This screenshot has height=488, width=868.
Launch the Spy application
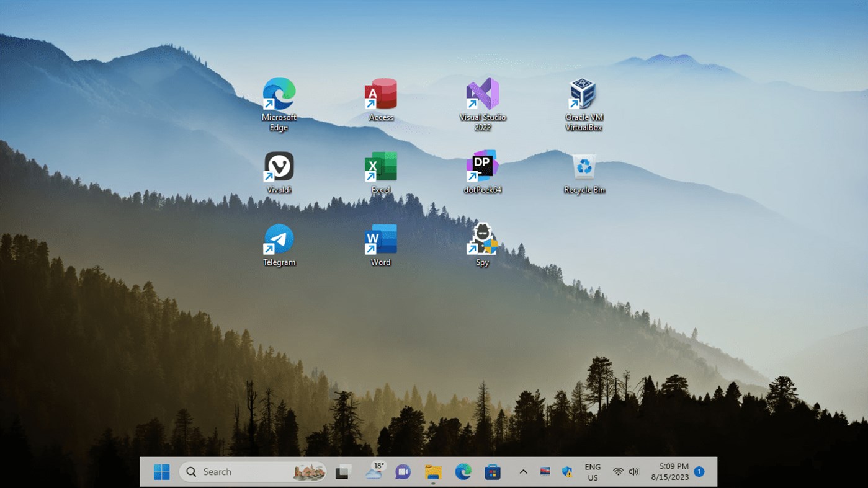pyautogui.click(x=482, y=239)
